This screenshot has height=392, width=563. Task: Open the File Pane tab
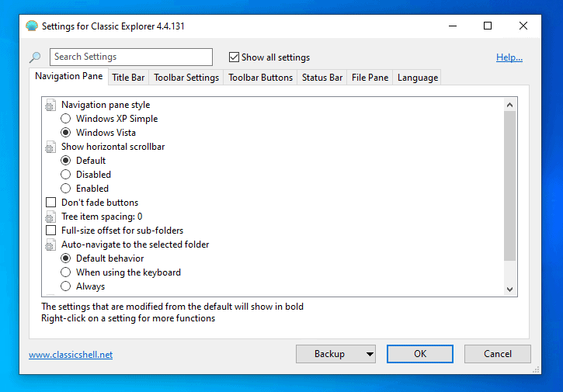370,78
